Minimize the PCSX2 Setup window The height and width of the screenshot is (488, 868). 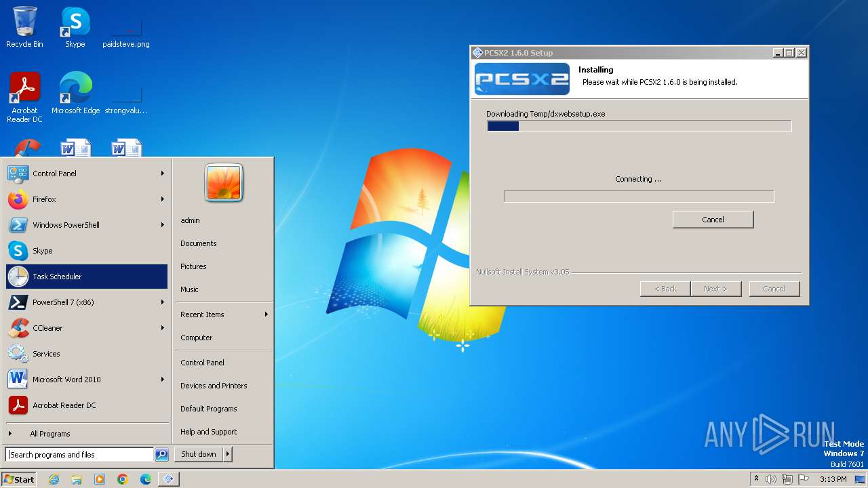coord(778,53)
